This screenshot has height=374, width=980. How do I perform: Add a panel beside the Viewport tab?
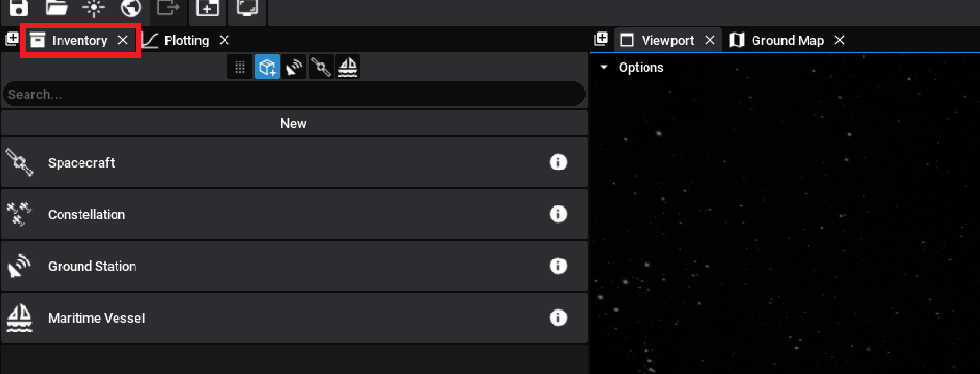coord(601,39)
